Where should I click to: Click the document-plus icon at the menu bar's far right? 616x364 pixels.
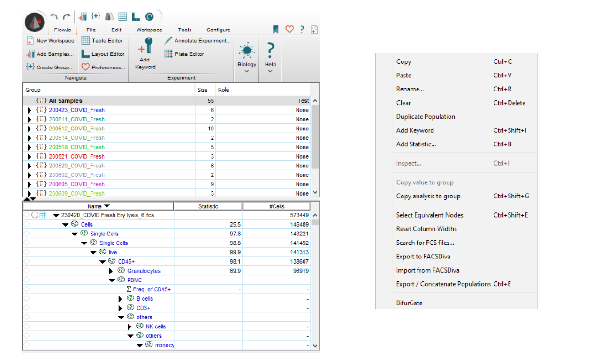pyautogui.click(x=314, y=30)
